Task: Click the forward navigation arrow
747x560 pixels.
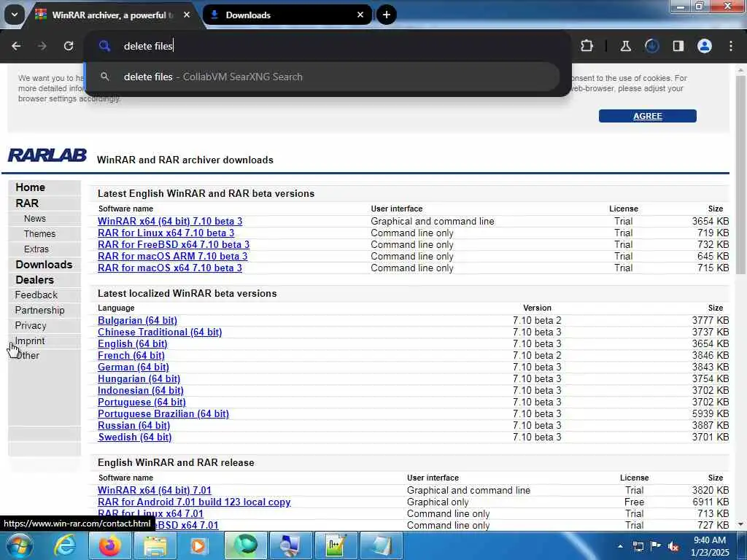Action: click(42, 46)
